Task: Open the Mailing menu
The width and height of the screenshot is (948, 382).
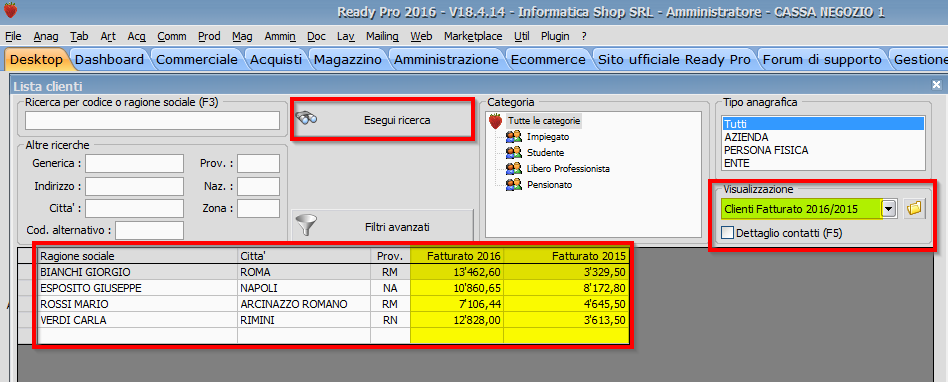Action: (x=382, y=36)
